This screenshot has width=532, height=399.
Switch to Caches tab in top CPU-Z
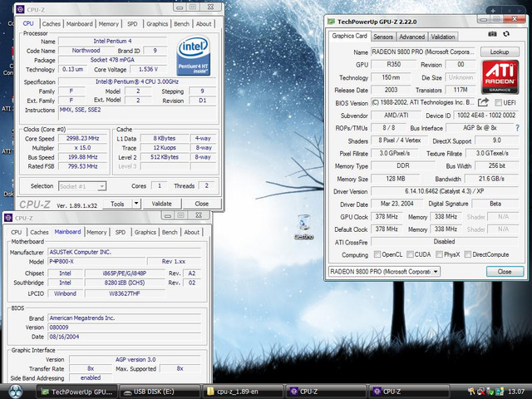click(x=52, y=24)
